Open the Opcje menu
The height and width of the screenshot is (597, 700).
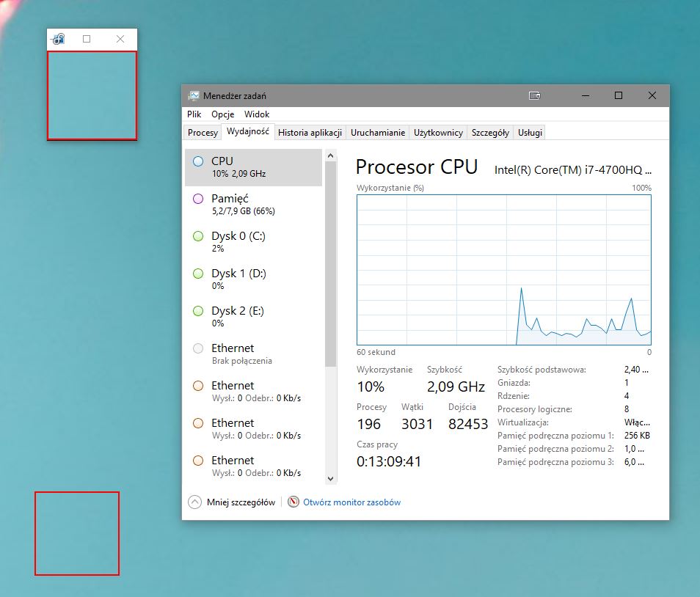click(x=222, y=114)
